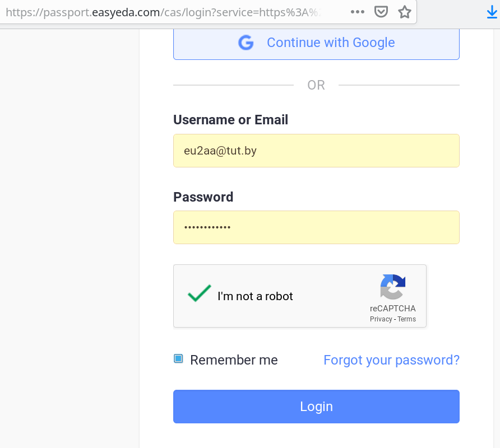Click the 'Username or Email' label
The width and height of the screenshot is (500, 448).
click(x=230, y=120)
